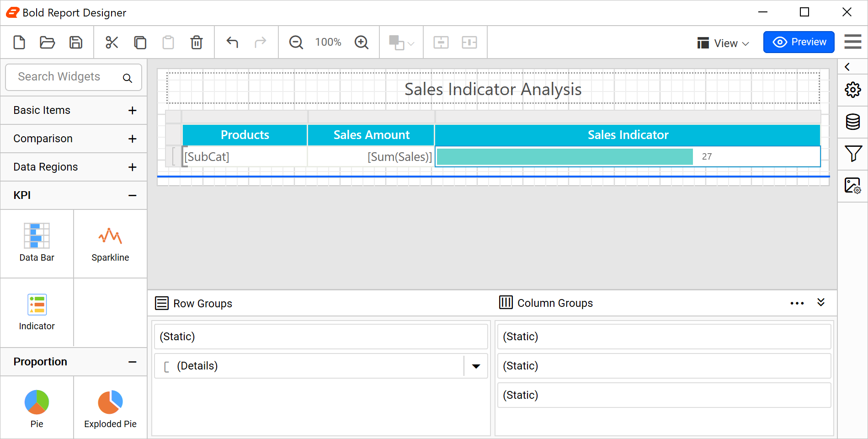Collapse the KPI category
This screenshot has width=868, height=439.
pos(74,195)
